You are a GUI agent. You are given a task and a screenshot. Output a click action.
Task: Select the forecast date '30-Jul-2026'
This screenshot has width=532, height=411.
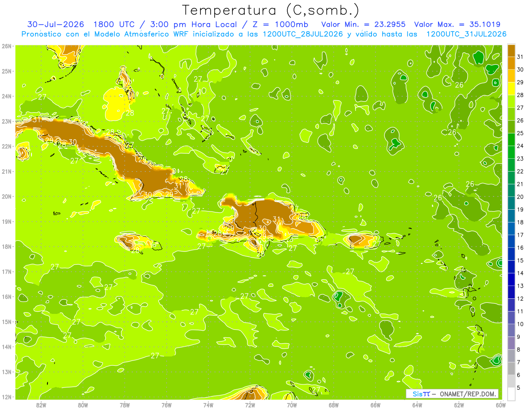(x=56, y=24)
